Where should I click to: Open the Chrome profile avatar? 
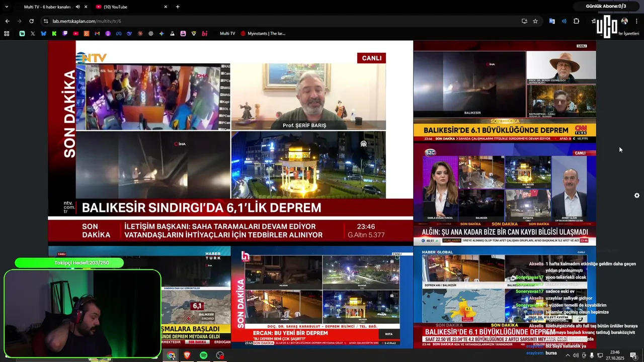(x=624, y=21)
